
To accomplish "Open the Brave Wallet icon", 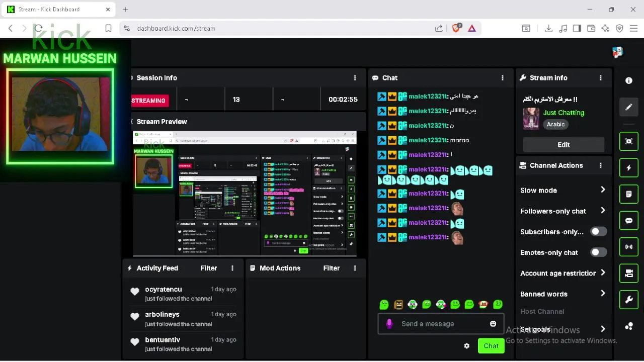I will tap(591, 28).
